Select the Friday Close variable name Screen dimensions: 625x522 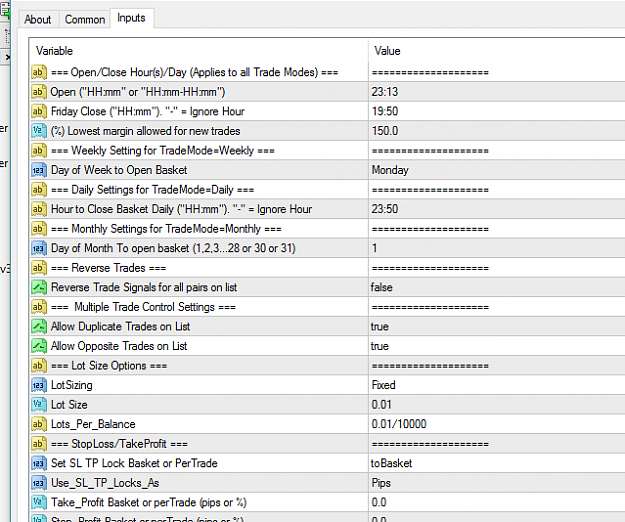pos(147,112)
